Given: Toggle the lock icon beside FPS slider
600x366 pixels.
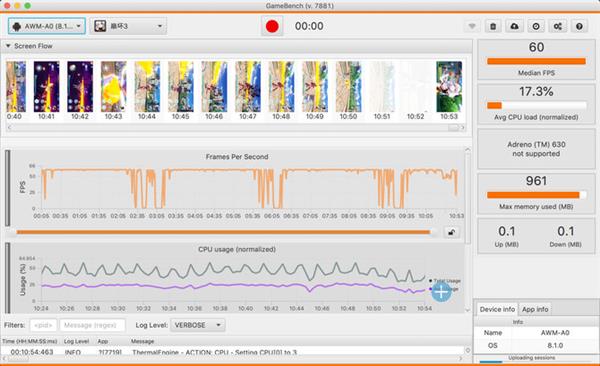Looking at the screenshot, I should [x=452, y=232].
